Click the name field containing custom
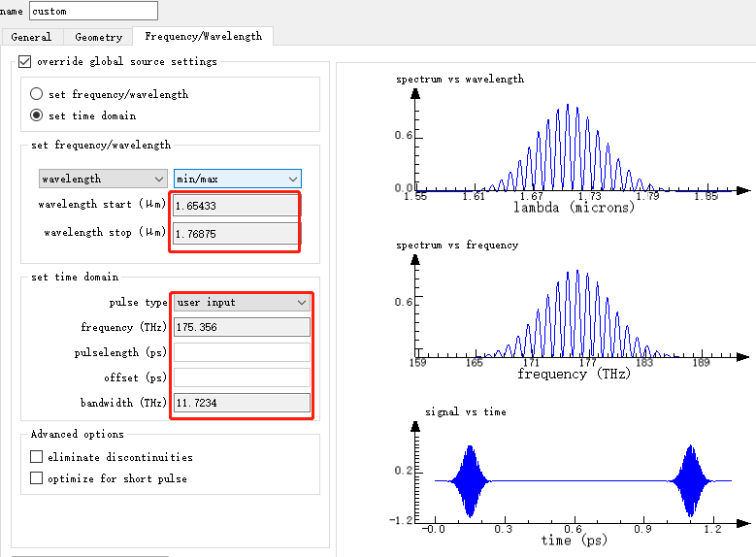This screenshot has width=756, height=557. 92,11
